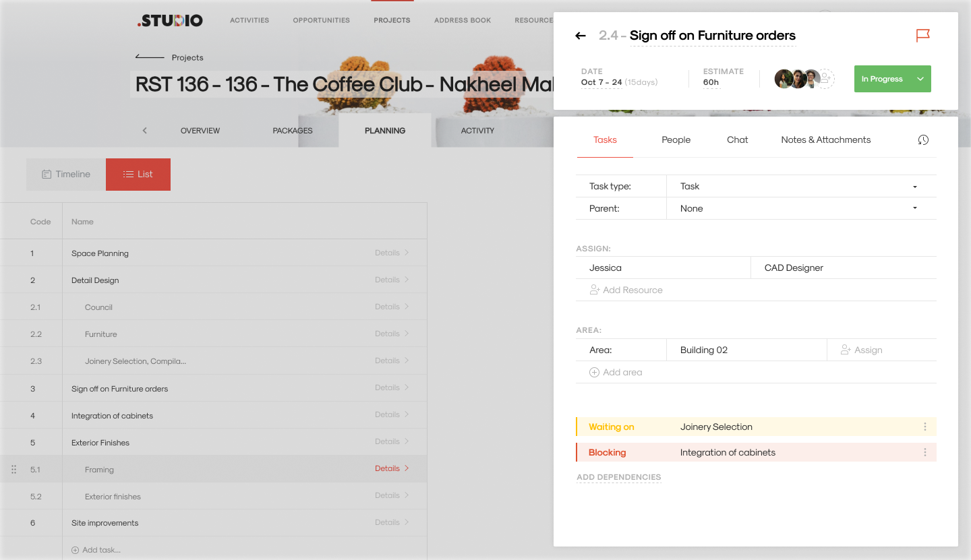This screenshot has width=971, height=560.
Task: Open the Notes & Attachments tab
Action: click(x=825, y=139)
